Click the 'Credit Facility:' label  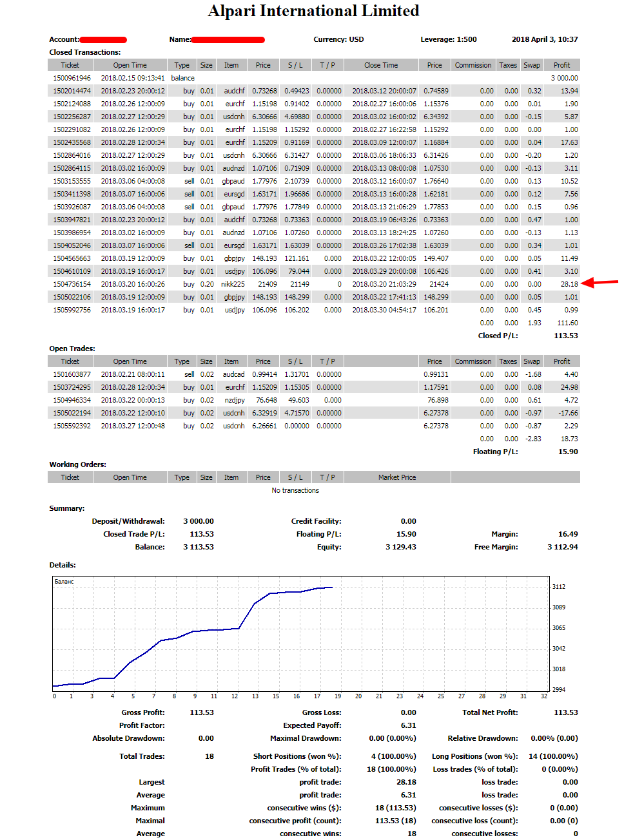click(316, 521)
